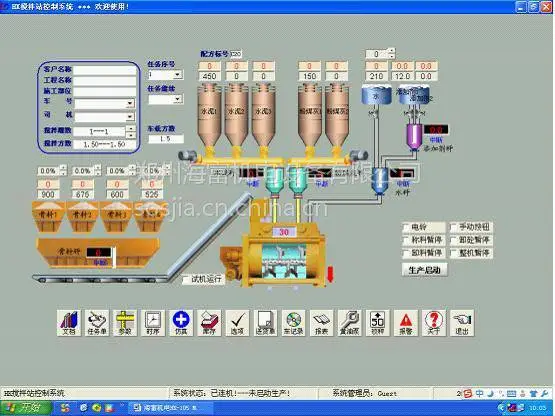The image size is (555, 416).
Task: Click the 搅拌方数 1.50---1.50 field
Action: [105, 144]
